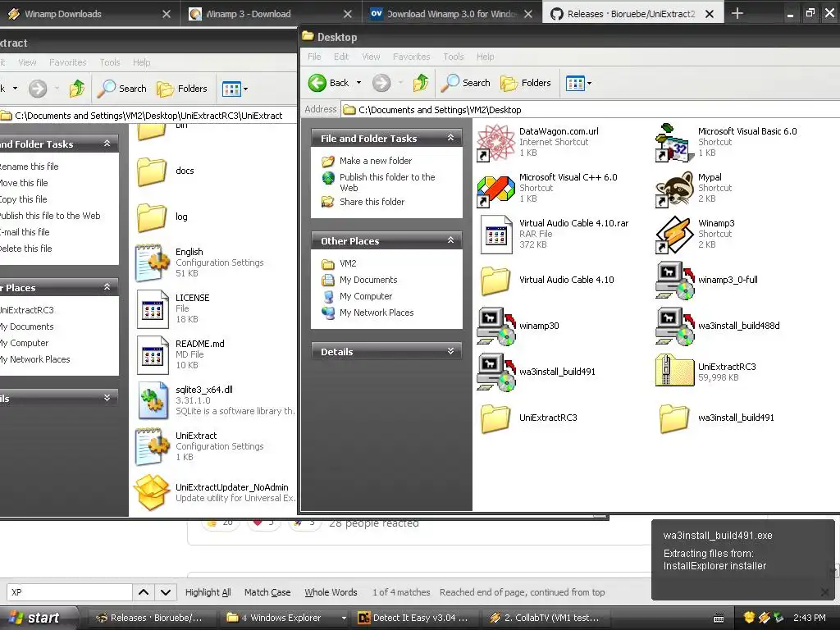
Task: Click Up folder icon in Desktop window
Action: pyautogui.click(x=421, y=83)
